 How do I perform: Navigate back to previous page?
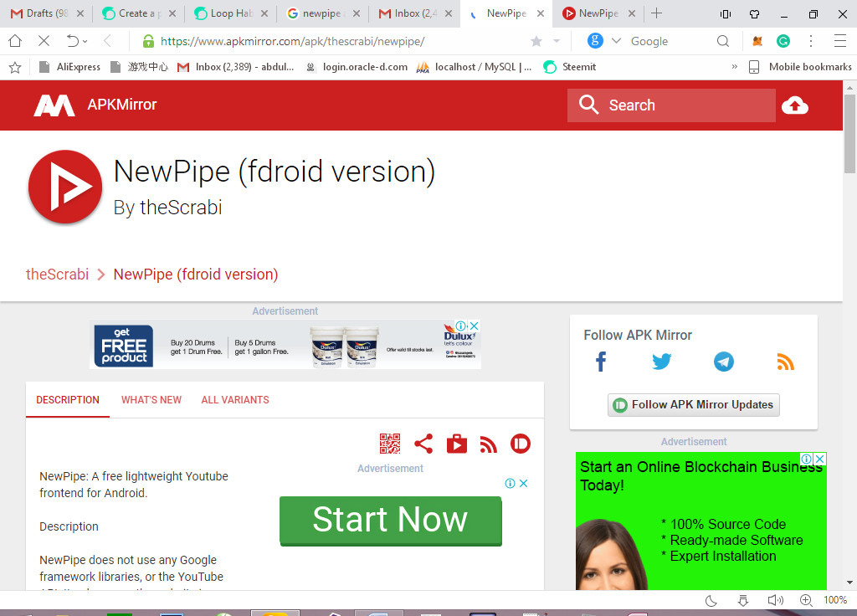point(108,41)
